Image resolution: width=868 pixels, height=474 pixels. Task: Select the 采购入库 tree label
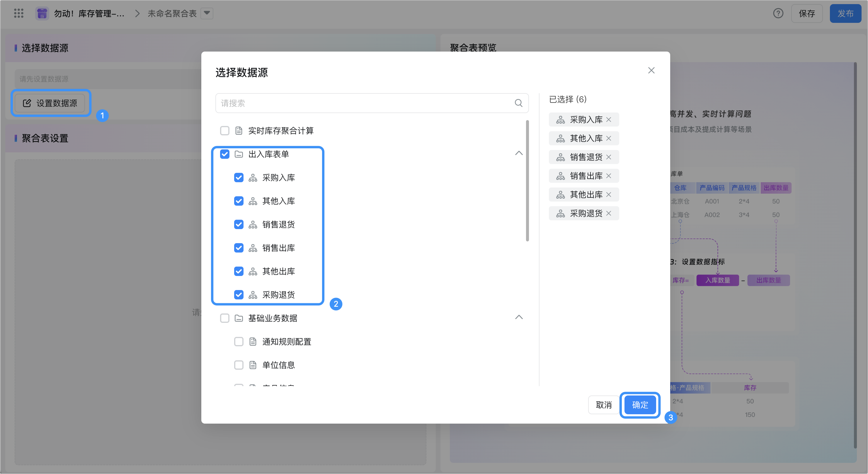click(x=278, y=178)
